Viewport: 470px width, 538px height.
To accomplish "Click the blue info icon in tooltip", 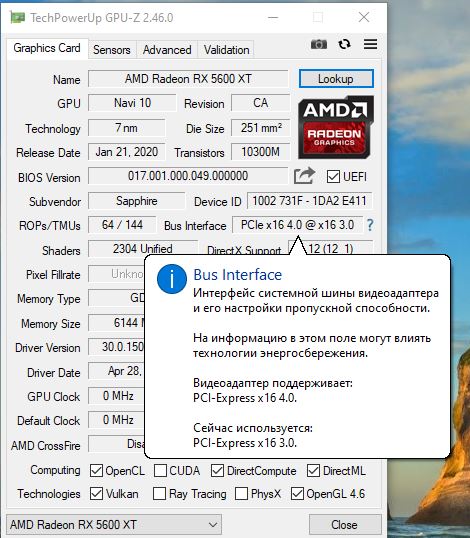I will click(172, 279).
